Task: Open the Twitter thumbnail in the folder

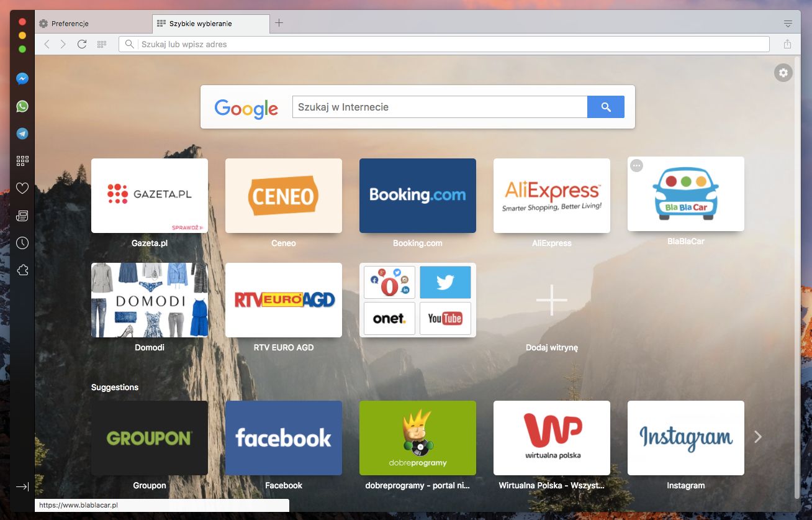Action: 445,283
